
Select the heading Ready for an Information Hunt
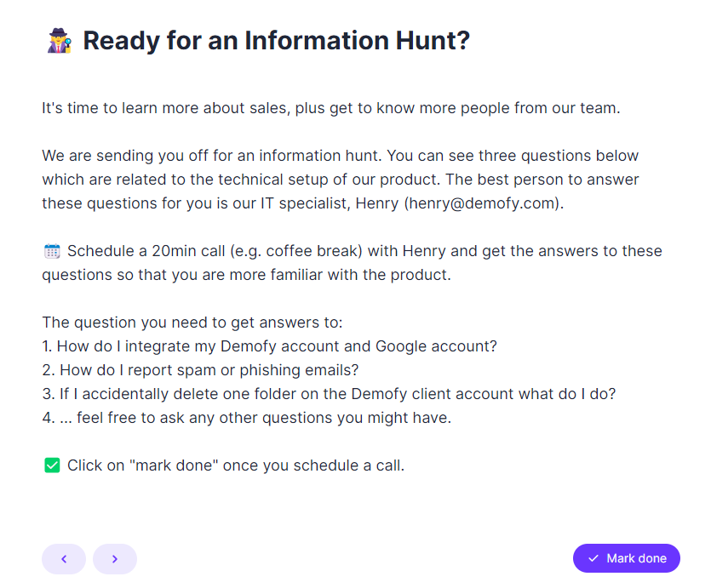point(277,40)
